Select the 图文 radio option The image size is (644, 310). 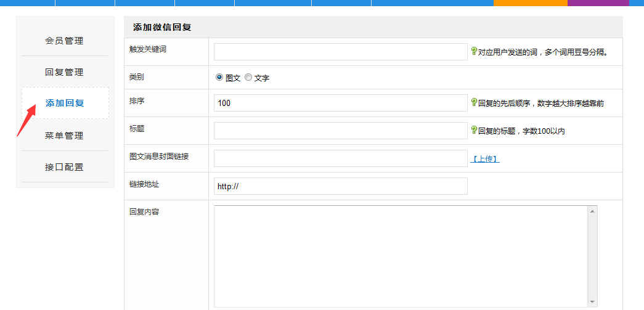[219, 78]
